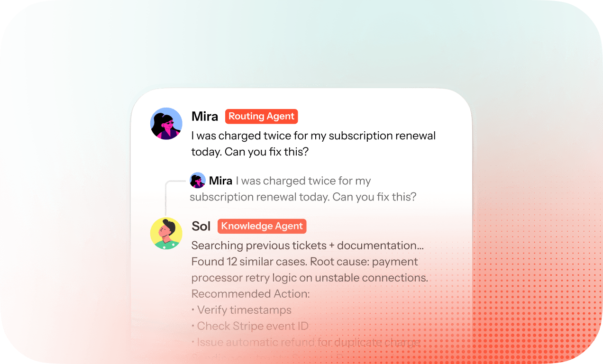
Task: Select the "Issue automatic refund" bullet item
Action: click(x=306, y=342)
